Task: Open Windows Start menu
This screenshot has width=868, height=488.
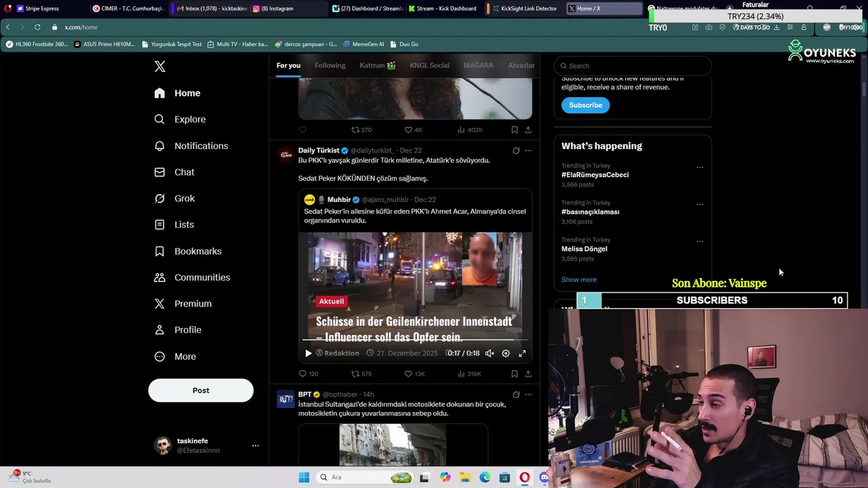Action: 304,477
